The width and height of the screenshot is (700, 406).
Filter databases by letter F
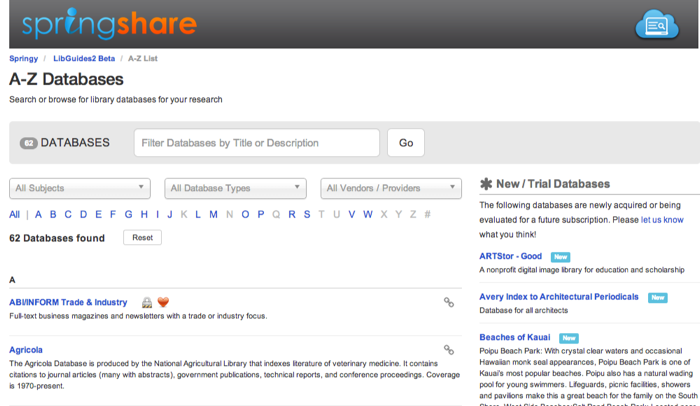click(113, 214)
